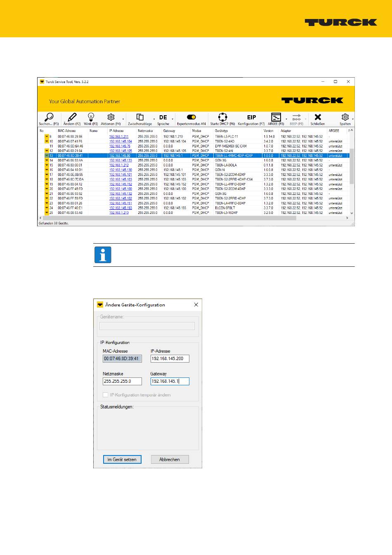The width and height of the screenshot is (392, 555).
Task: Open IP link 192.168.145.104
Action: point(120,142)
